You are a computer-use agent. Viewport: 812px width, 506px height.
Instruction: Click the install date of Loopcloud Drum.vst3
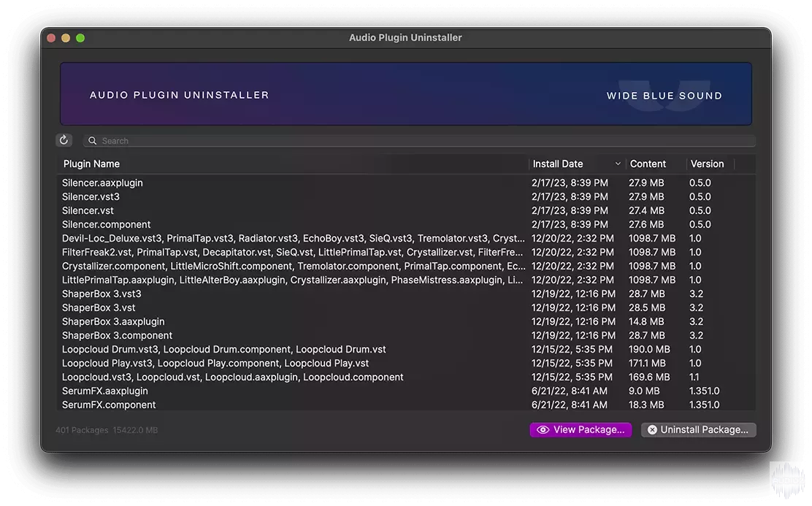point(572,350)
